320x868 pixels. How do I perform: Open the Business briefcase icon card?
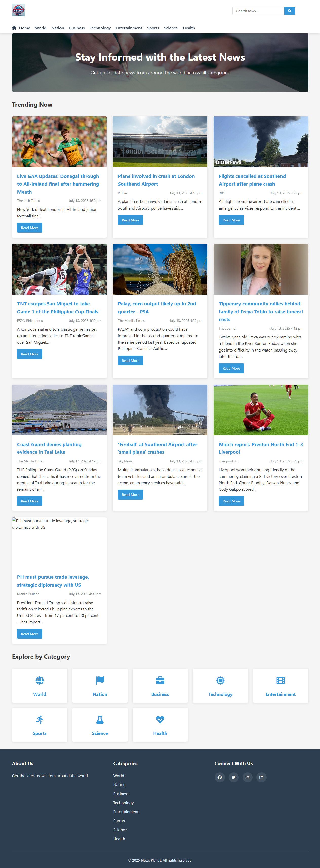click(x=160, y=685)
